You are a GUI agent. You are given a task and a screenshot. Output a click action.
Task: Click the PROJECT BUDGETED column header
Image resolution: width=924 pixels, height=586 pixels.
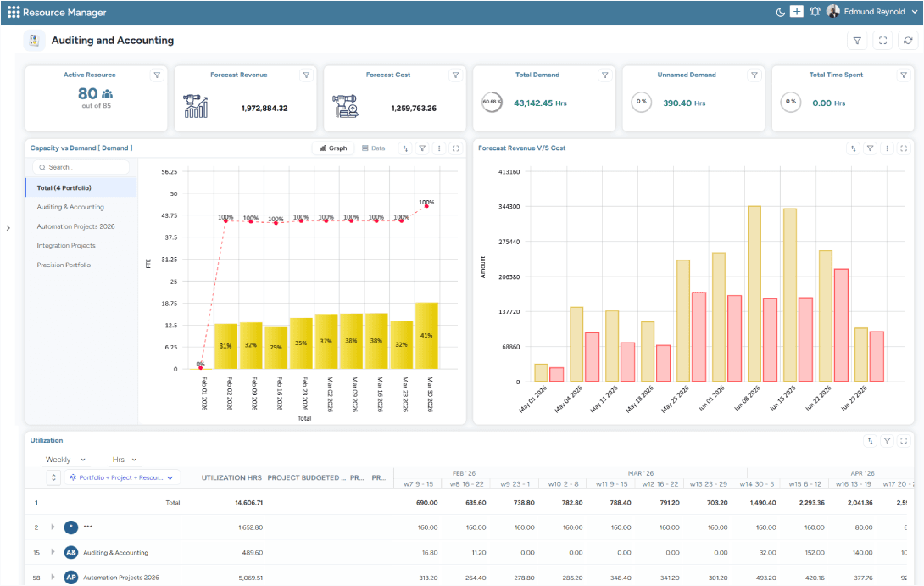coord(304,478)
